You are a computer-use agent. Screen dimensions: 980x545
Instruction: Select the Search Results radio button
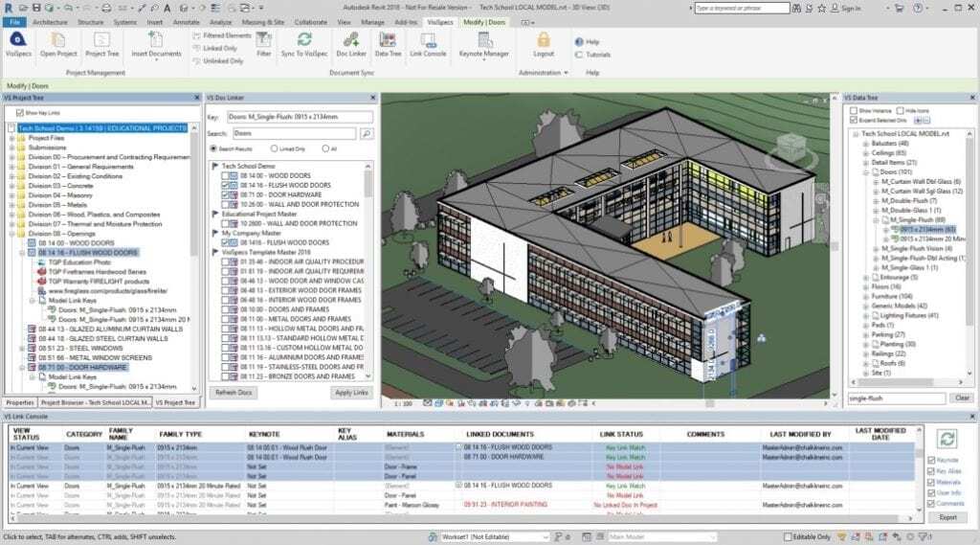point(213,148)
